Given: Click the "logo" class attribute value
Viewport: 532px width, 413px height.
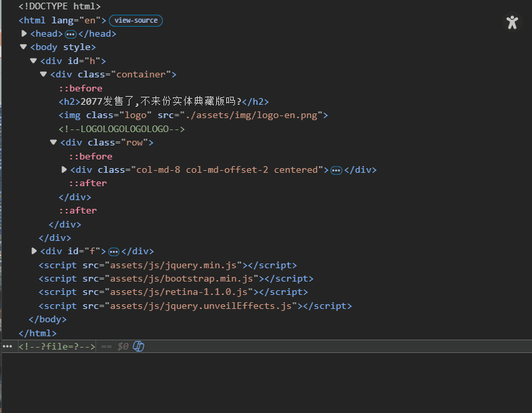Looking at the screenshot, I should click(136, 115).
